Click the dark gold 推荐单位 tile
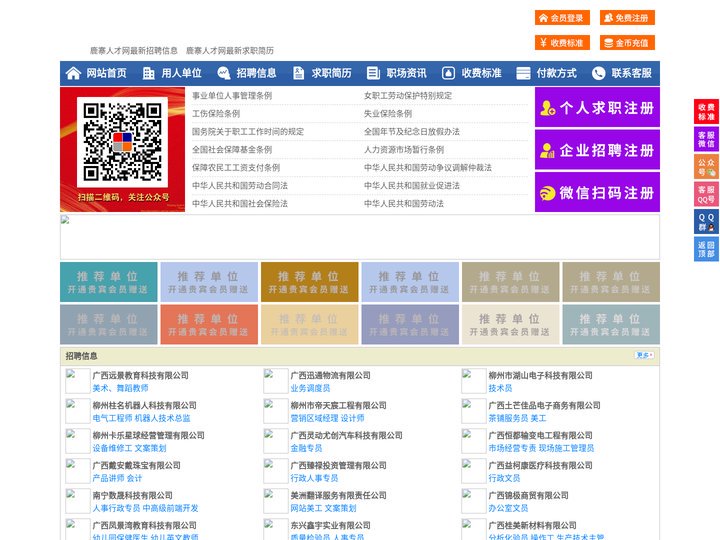The image size is (720, 540). click(x=309, y=282)
